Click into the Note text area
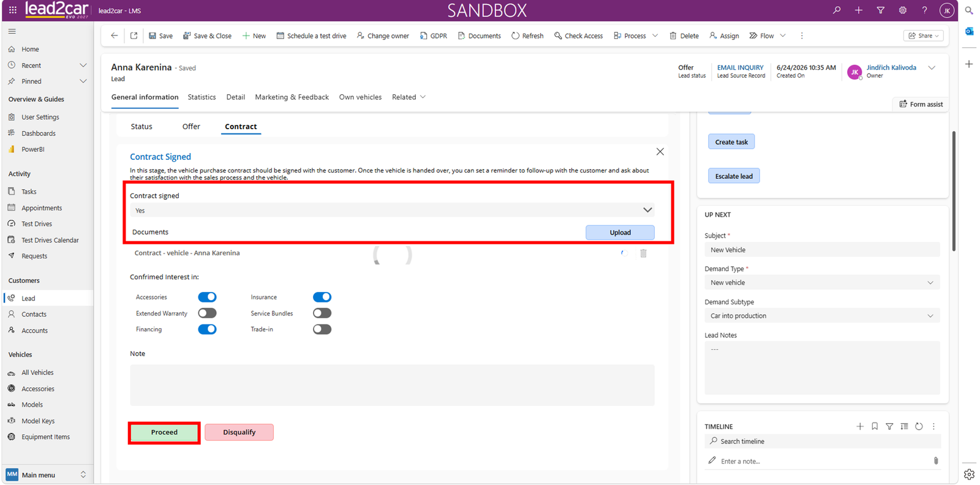The width and height of the screenshot is (980, 485). (392, 385)
